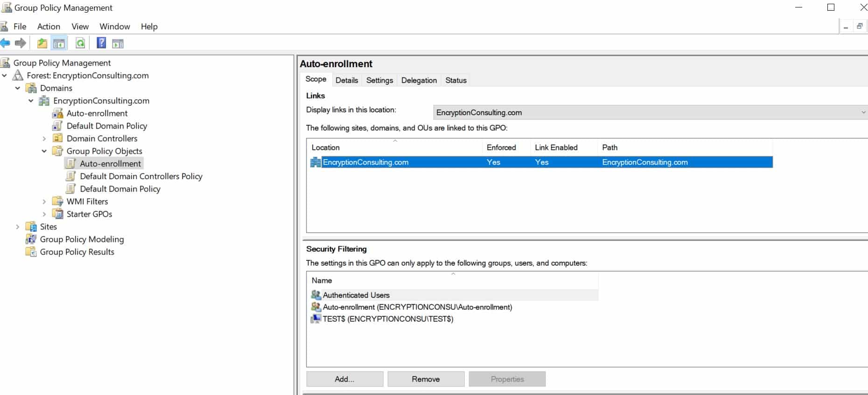This screenshot has width=868, height=395.
Task: Collapse the Group Policy Objects node
Action: (44, 151)
